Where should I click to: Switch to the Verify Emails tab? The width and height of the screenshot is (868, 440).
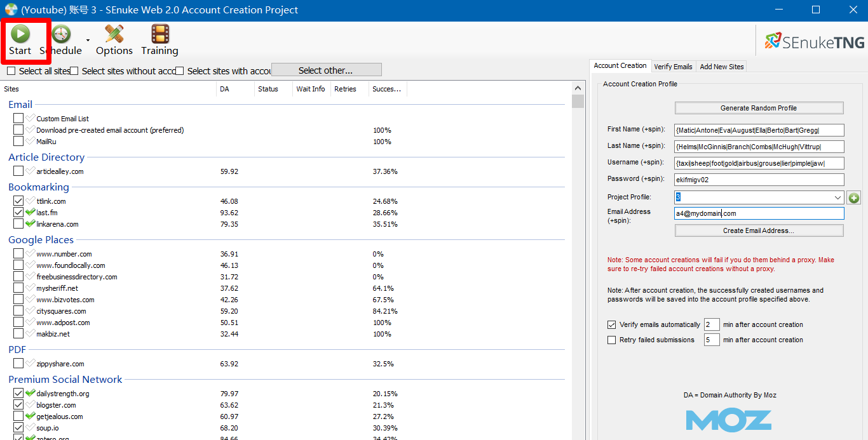(x=673, y=66)
